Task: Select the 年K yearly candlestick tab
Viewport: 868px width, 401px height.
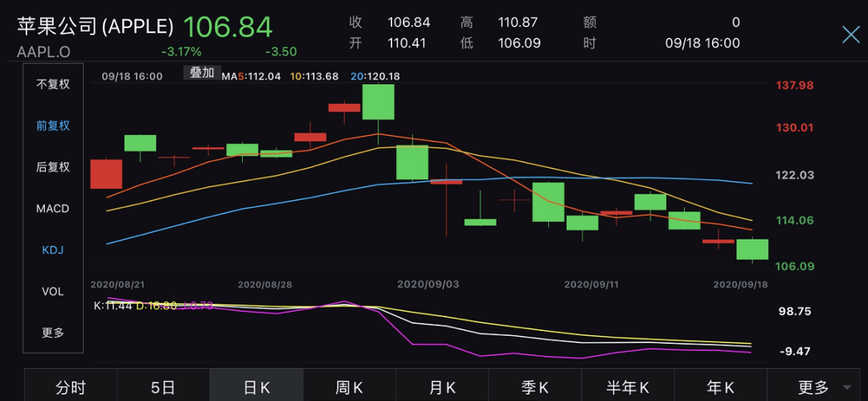Action: point(721,387)
